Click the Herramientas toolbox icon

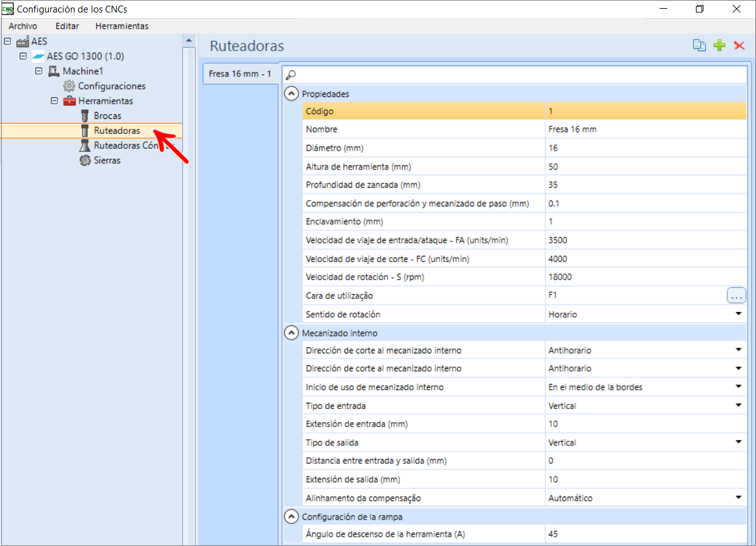click(69, 101)
